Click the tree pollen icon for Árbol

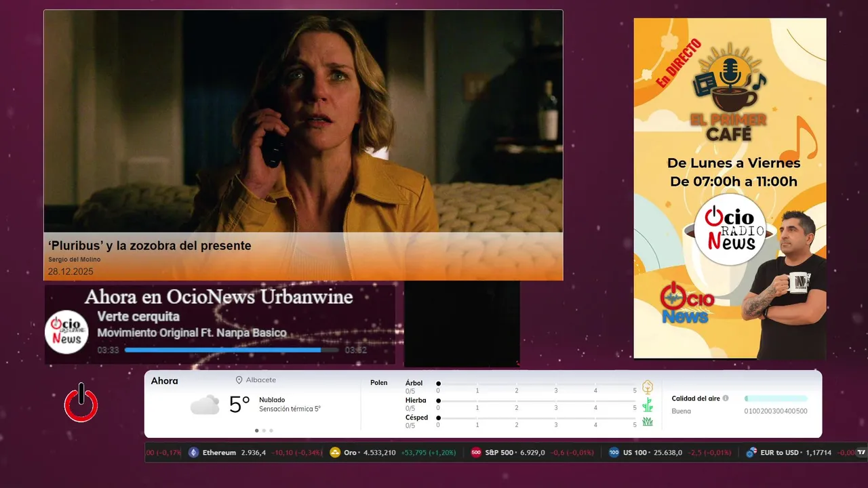pyautogui.click(x=648, y=387)
